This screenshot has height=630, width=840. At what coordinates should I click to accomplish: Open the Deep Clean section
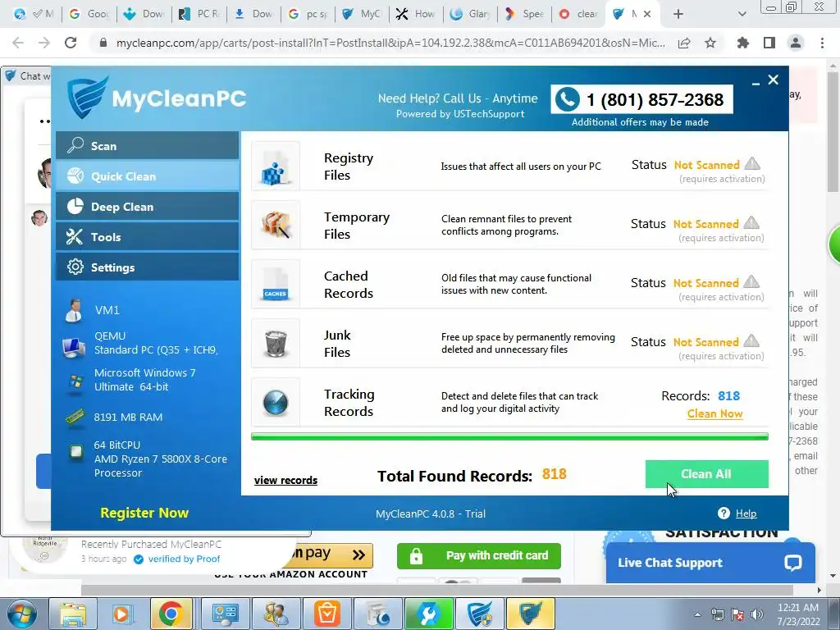(x=148, y=207)
